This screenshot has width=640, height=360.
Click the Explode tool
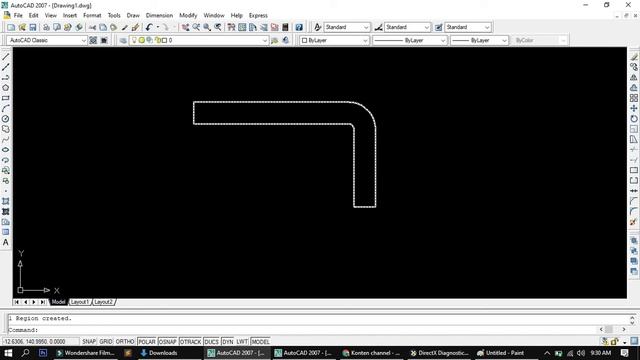(x=633, y=222)
